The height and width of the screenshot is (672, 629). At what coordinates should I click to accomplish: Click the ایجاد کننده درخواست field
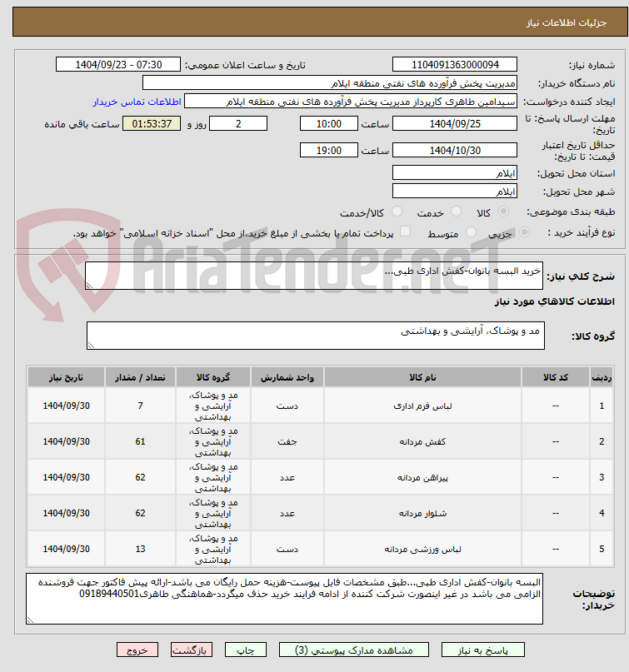pos(350,102)
